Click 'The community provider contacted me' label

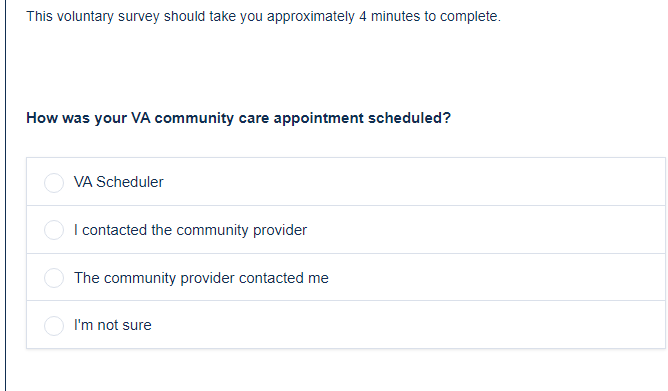(201, 278)
